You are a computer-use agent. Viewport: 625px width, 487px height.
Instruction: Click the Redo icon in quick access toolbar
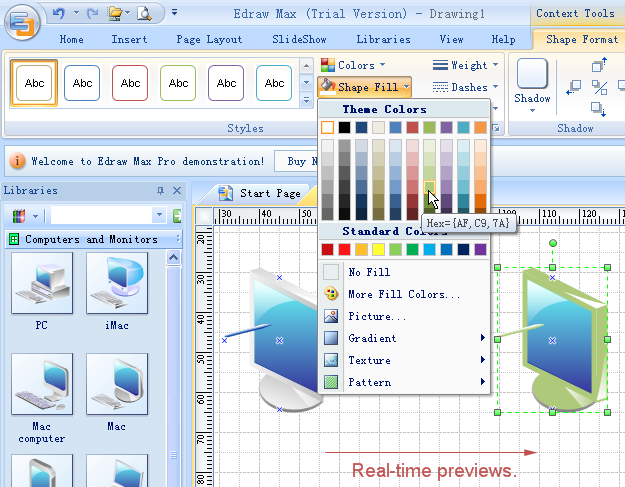point(92,14)
